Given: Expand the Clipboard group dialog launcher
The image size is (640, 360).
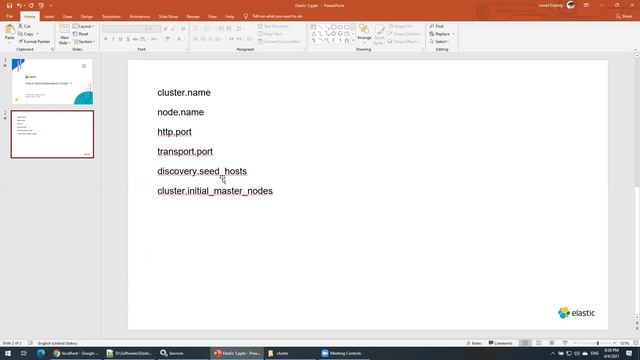Looking at the screenshot, I should 53,49.
